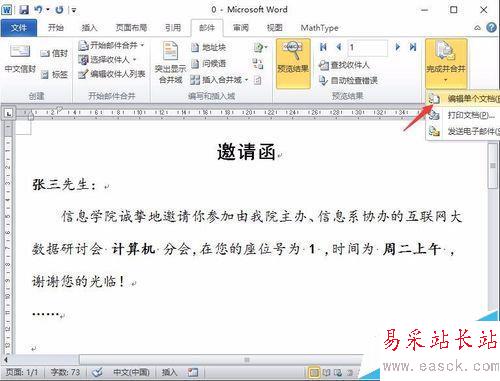The width and height of the screenshot is (500, 381).
Task: Click the 页面: 1/1 status bar indicator
Action: click(x=22, y=372)
